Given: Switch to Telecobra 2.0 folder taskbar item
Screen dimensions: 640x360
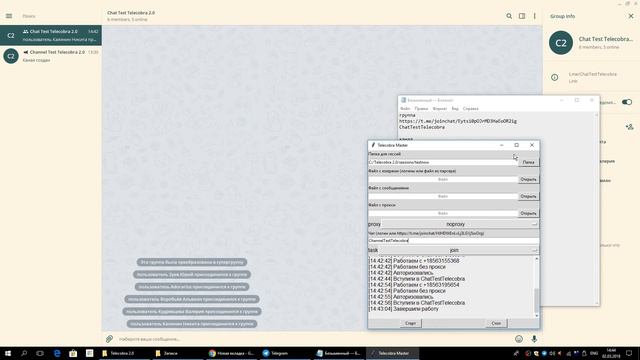Looking at the screenshot, I should tap(124, 353).
